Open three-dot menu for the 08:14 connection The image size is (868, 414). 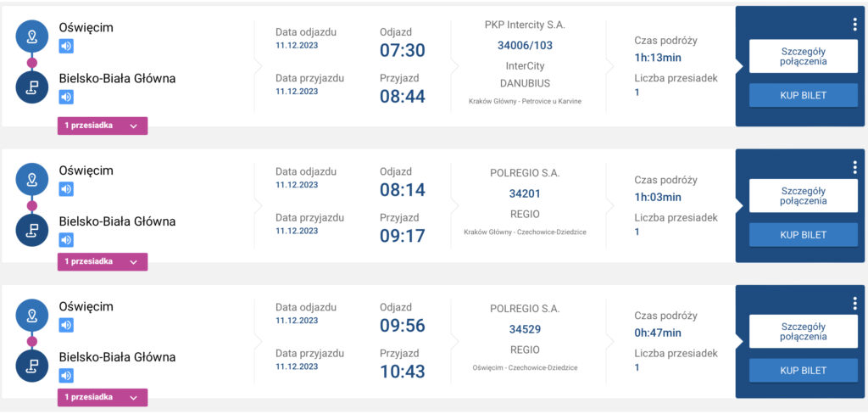855,169
